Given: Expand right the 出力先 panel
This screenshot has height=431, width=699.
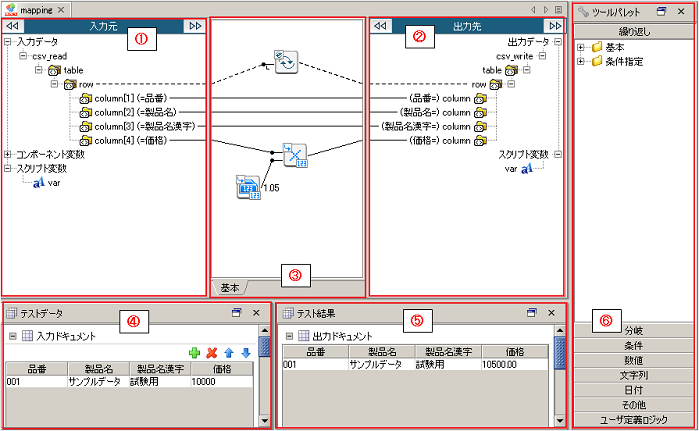Looking at the screenshot, I should pos(555,27).
